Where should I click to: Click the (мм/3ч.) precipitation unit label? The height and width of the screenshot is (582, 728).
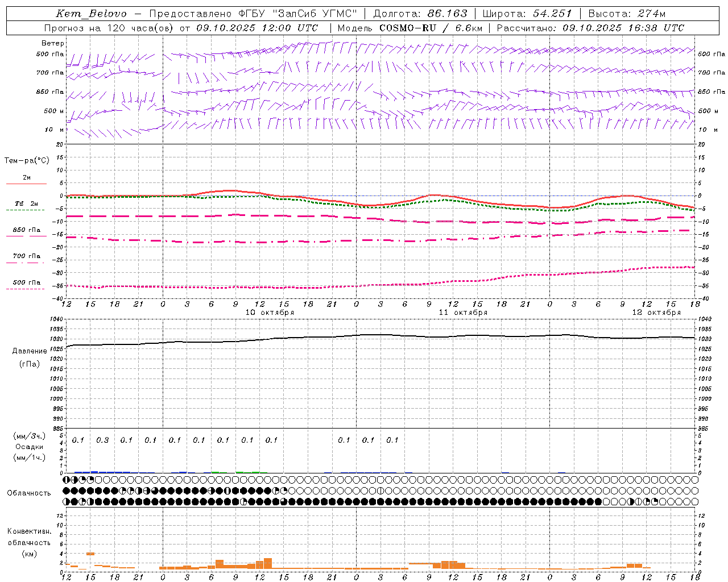[30, 436]
